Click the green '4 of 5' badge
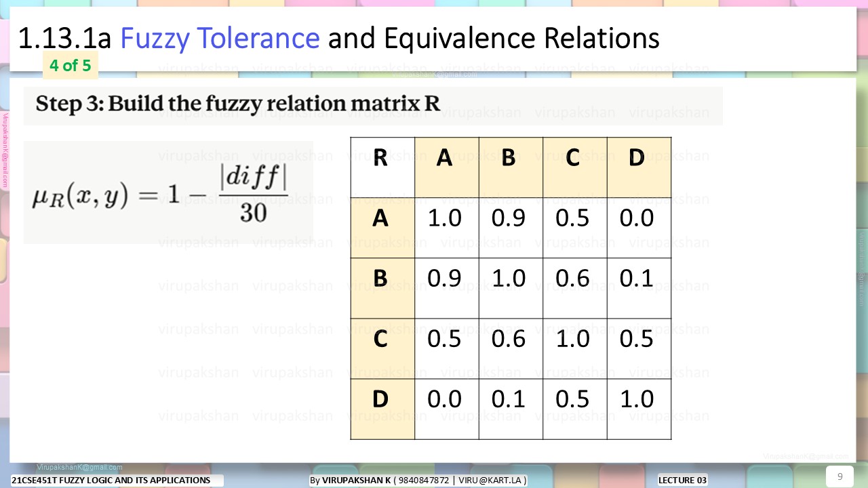Image resolution: width=868 pixels, height=488 pixels. pyautogui.click(x=71, y=66)
